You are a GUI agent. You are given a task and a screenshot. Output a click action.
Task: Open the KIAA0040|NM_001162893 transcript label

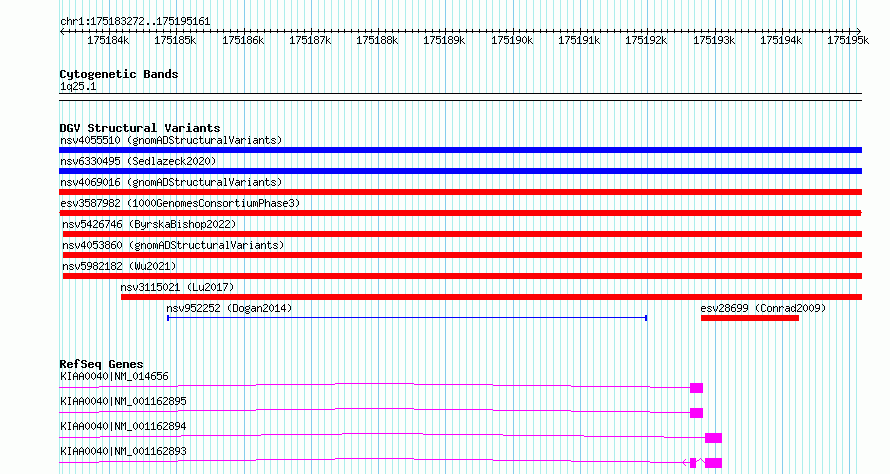click(123, 451)
